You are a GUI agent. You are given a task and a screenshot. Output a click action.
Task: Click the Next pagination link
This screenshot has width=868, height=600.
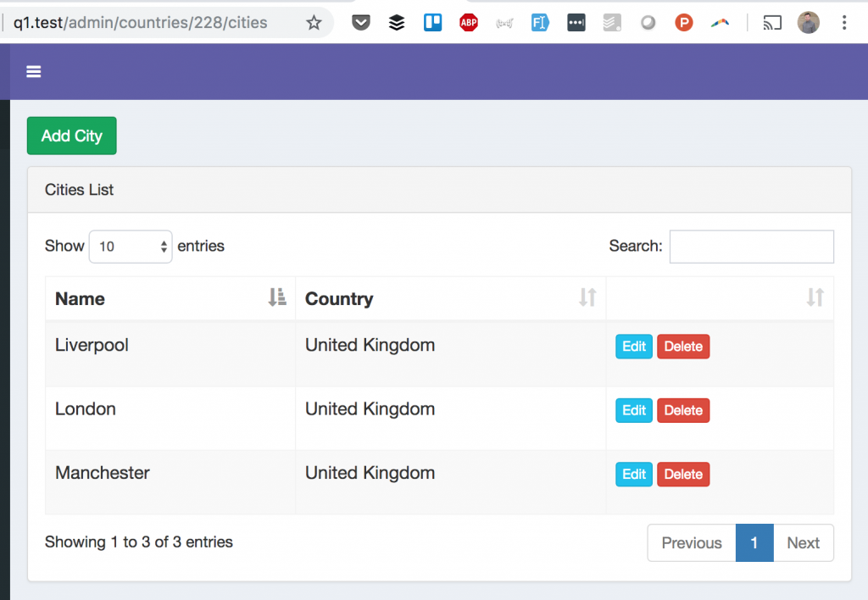[803, 542]
